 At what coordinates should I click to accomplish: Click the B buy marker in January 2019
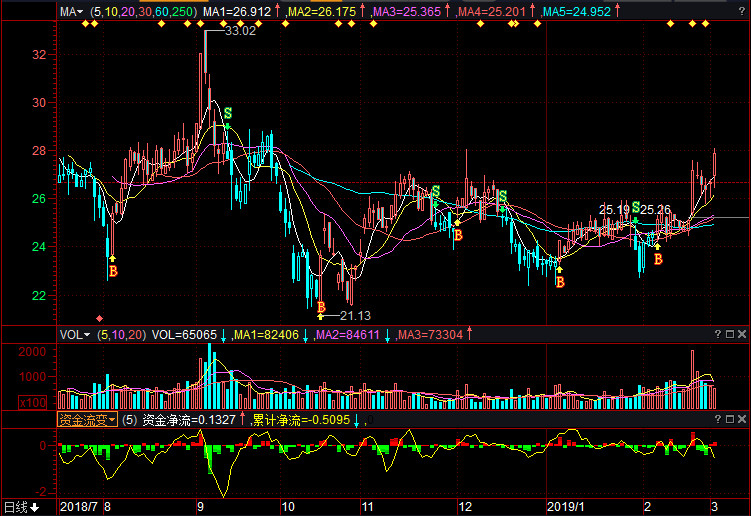[560, 282]
